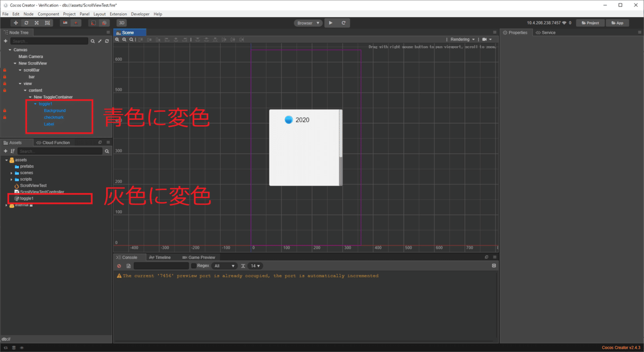Open the Project folder button
Image resolution: width=644 pixels, height=352 pixels.
(x=590, y=23)
